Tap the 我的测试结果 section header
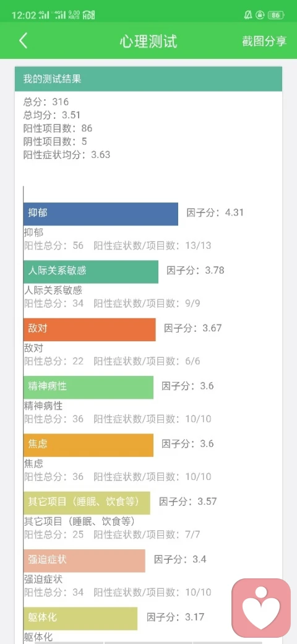The image size is (297, 644). click(x=148, y=79)
